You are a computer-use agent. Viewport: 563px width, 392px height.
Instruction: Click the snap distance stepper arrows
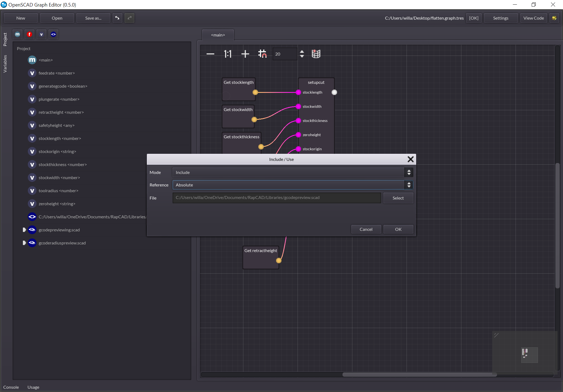302,54
